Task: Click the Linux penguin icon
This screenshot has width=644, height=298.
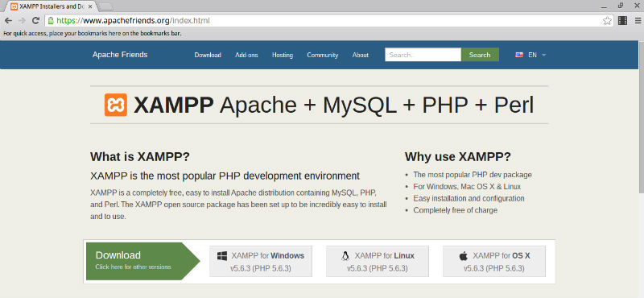Action: click(345, 256)
